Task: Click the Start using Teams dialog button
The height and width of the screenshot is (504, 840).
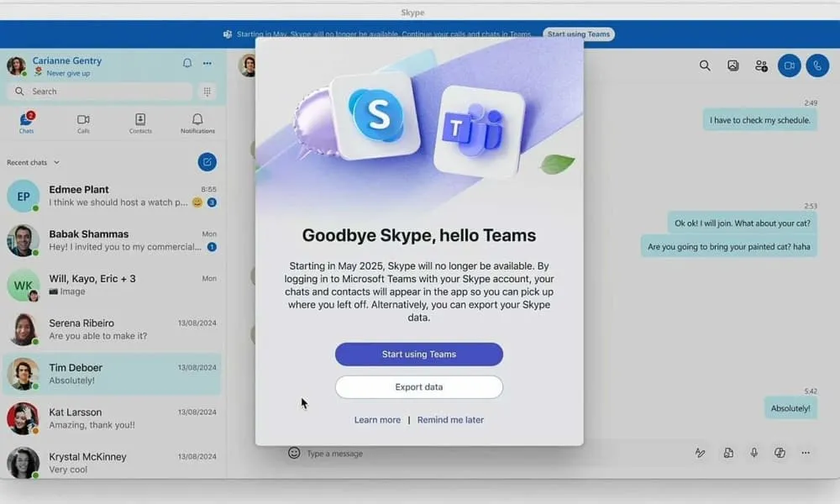Action: tap(419, 354)
